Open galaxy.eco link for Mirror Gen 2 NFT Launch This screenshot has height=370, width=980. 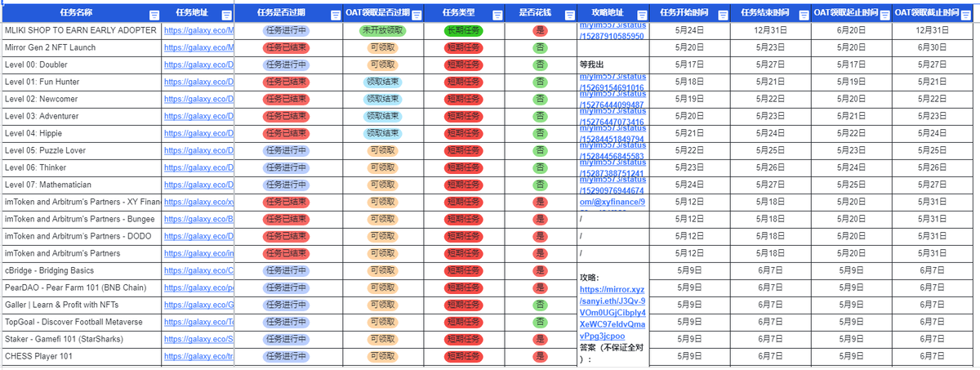pos(198,47)
